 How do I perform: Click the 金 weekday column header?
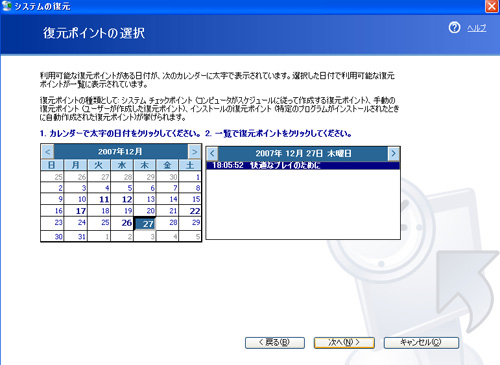pos(167,165)
